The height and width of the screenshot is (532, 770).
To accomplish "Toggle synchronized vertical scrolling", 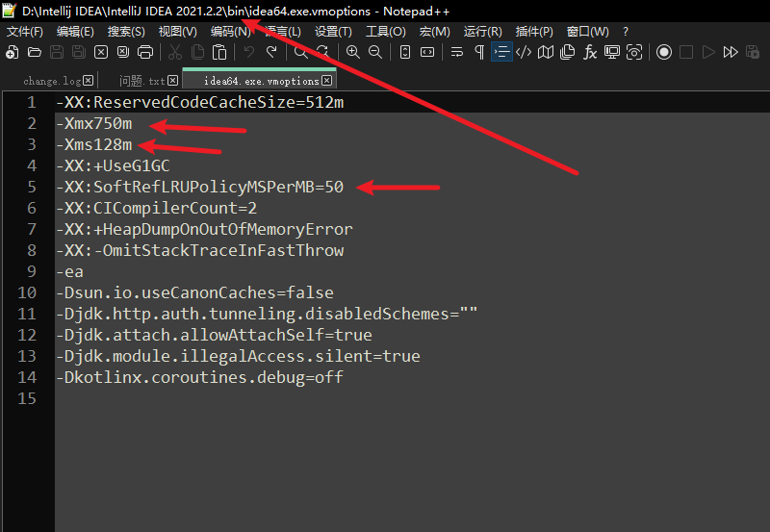I will (405, 52).
